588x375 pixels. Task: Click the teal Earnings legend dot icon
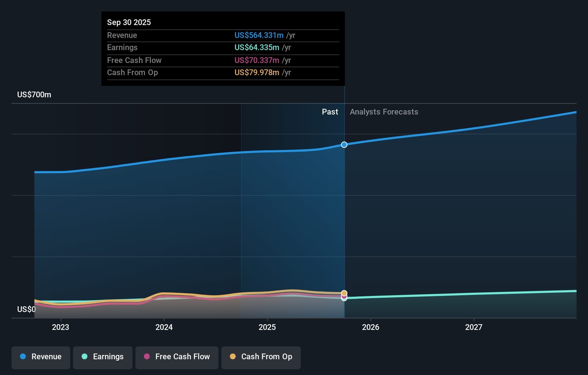point(85,357)
